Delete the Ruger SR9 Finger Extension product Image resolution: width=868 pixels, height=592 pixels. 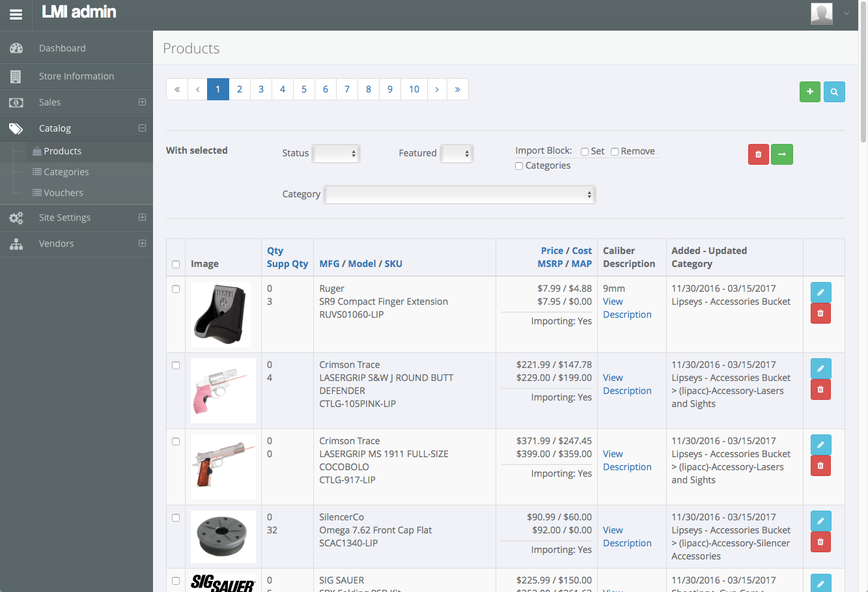(820, 313)
